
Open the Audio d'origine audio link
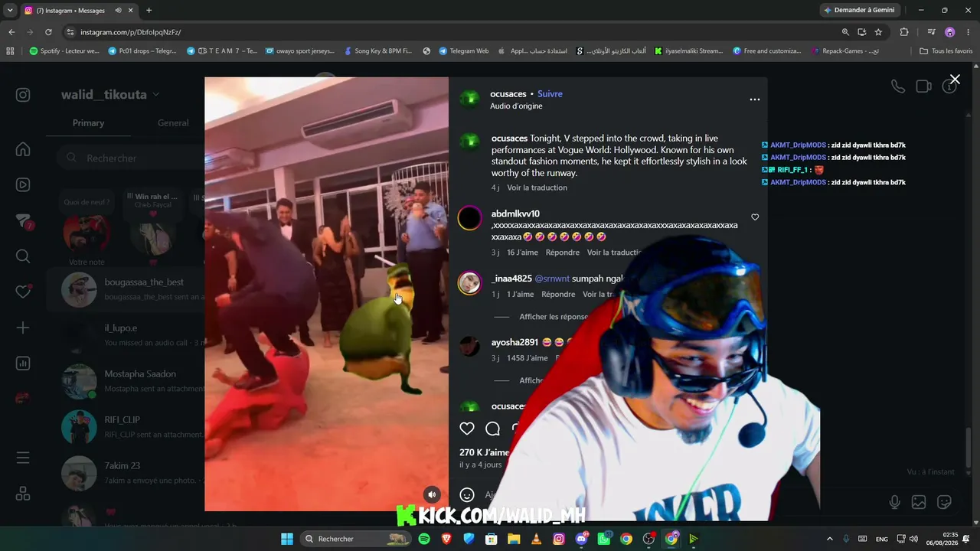click(x=516, y=106)
